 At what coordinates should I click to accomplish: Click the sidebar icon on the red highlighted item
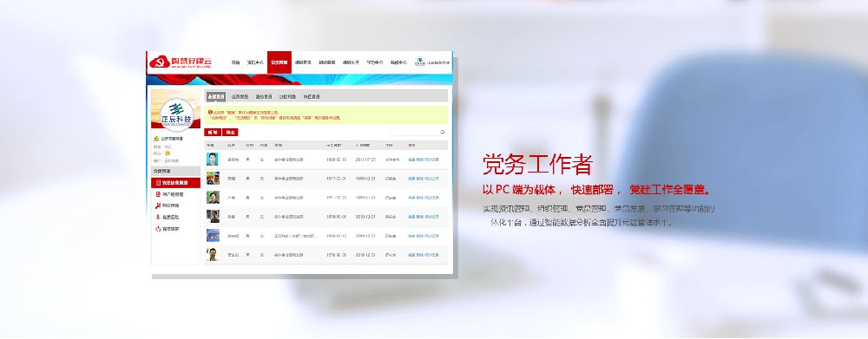point(158,182)
